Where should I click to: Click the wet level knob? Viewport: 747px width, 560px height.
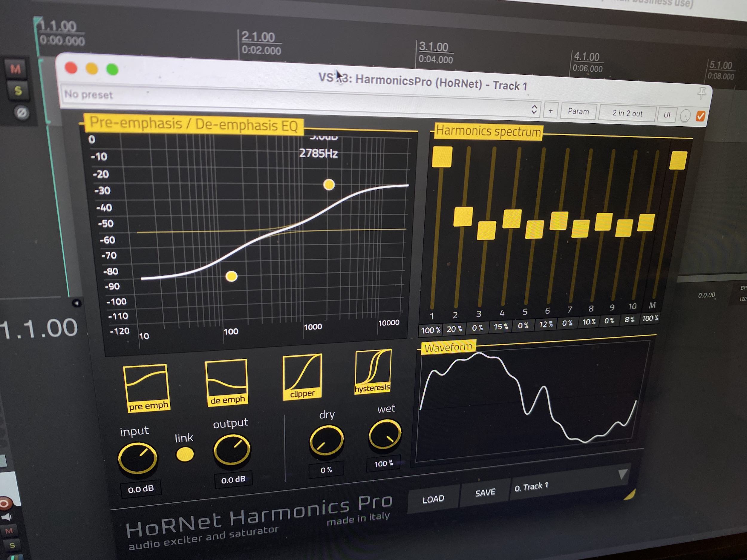(385, 435)
